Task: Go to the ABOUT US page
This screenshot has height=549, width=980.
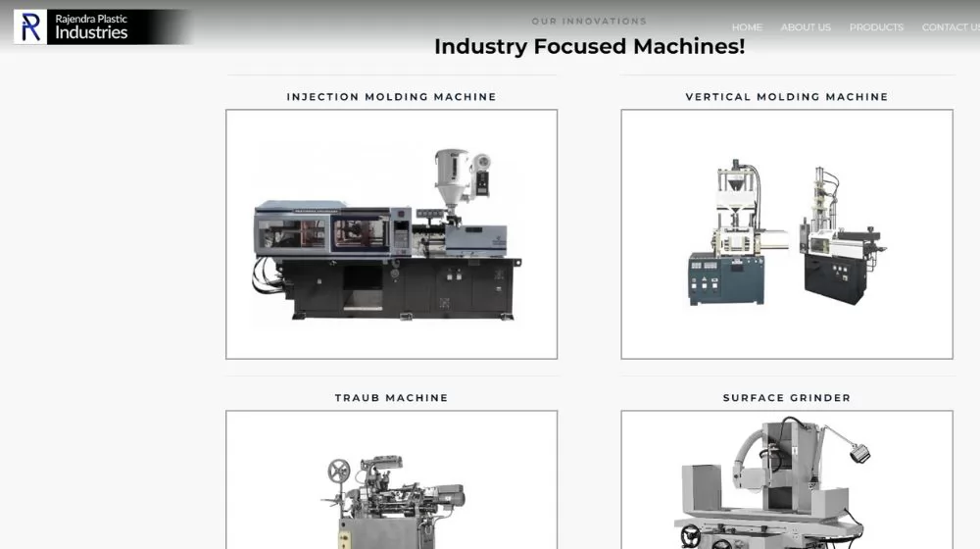Action: 806,27
